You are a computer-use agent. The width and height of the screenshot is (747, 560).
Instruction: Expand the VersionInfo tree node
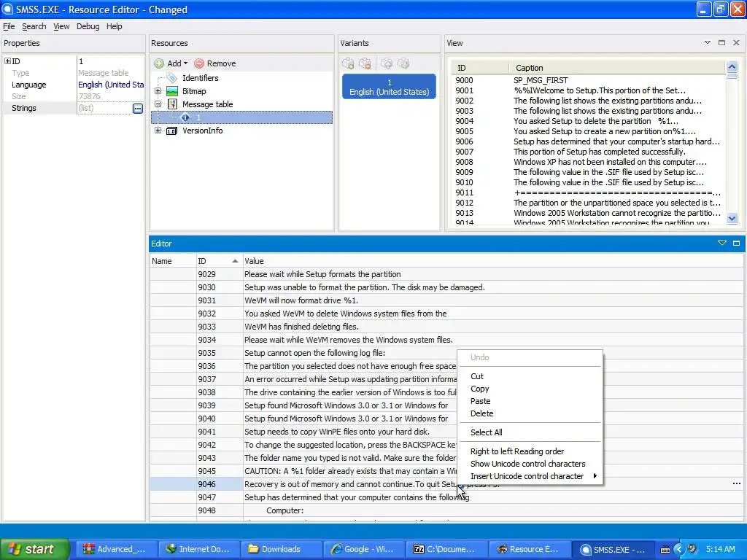158,131
